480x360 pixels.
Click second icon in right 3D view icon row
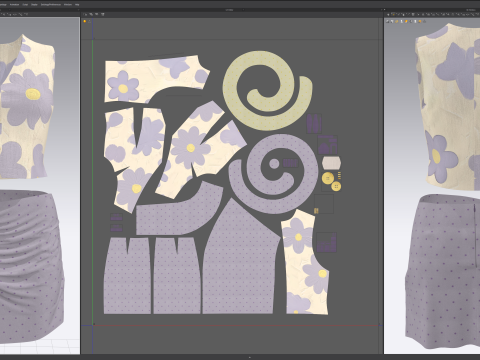tap(392, 21)
